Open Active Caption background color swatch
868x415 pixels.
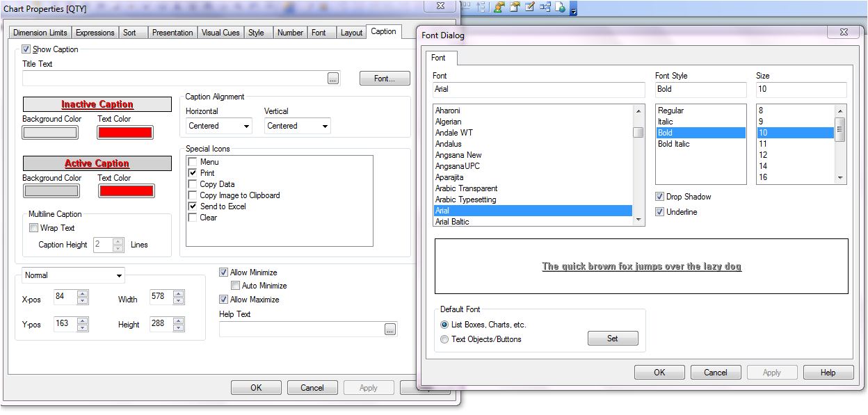click(x=50, y=191)
